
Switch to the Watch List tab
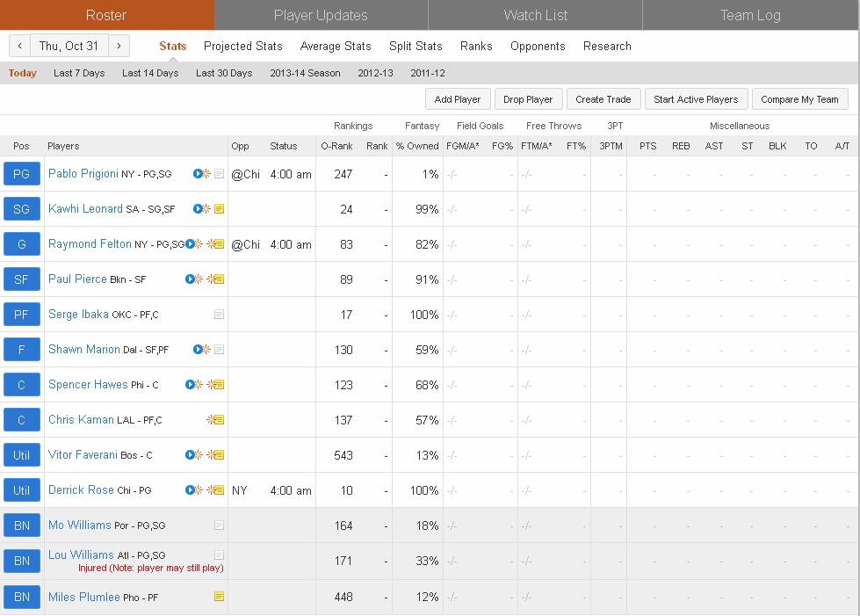[535, 15]
